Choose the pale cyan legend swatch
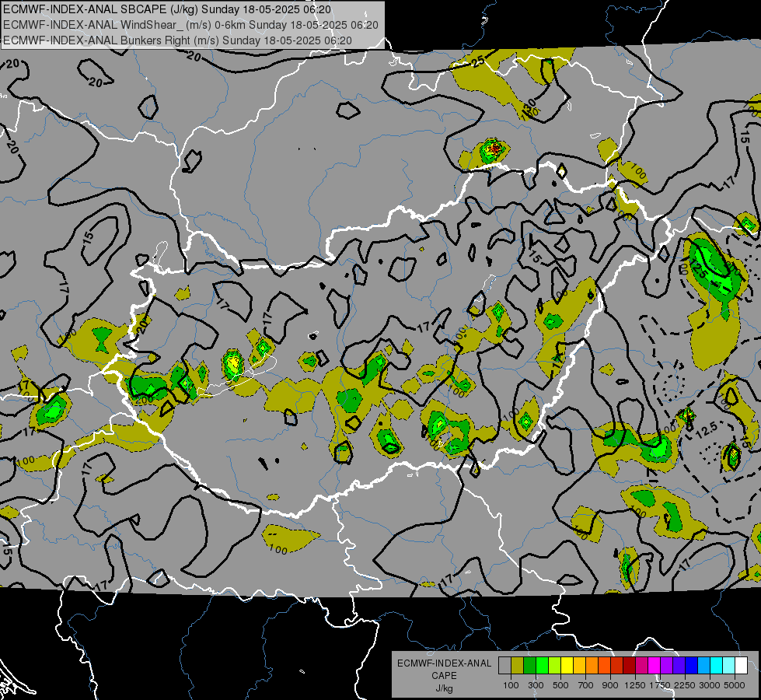Screen dimensions: 761x700 coord(729,665)
